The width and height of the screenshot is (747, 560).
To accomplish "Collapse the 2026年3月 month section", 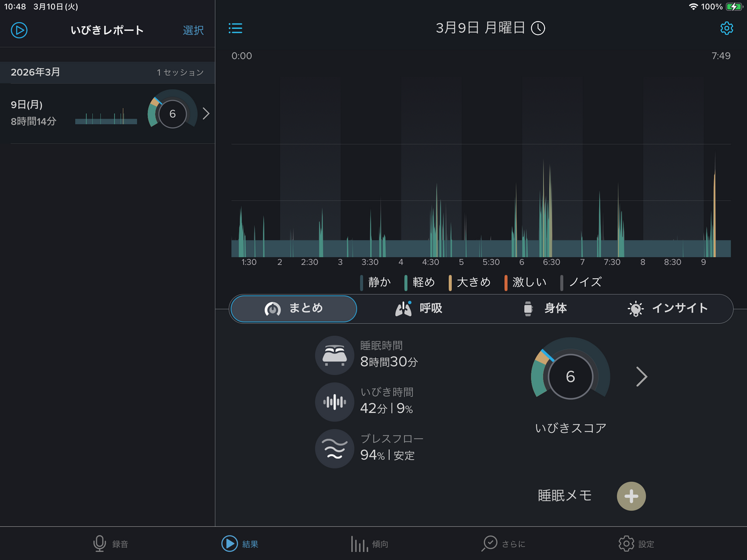I will (x=107, y=72).
